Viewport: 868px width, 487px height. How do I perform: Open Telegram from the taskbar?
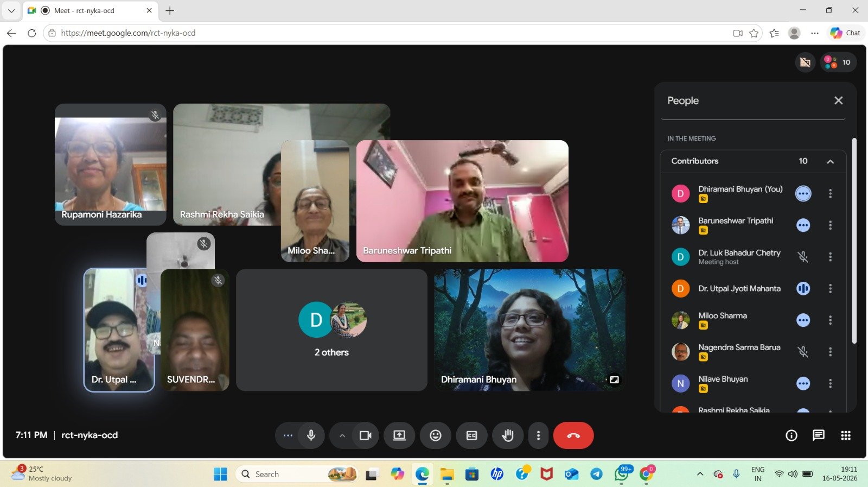point(596,475)
